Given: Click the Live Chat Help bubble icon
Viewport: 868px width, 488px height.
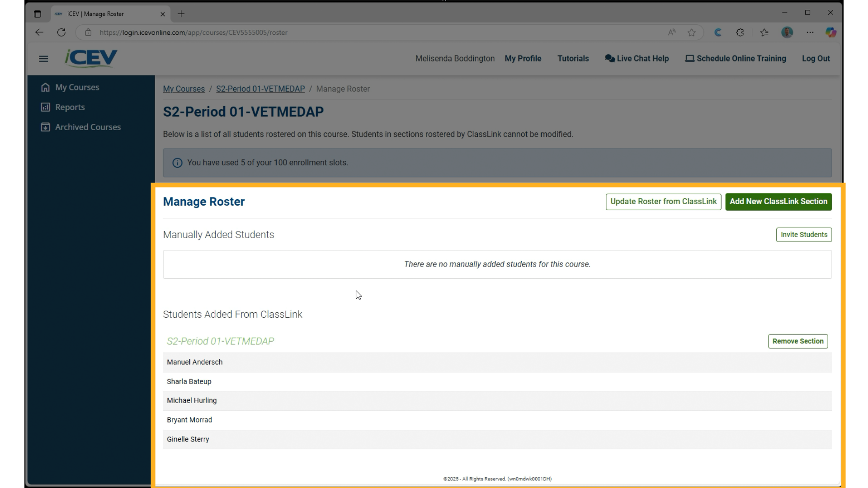Looking at the screenshot, I should [x=609, y=58].
